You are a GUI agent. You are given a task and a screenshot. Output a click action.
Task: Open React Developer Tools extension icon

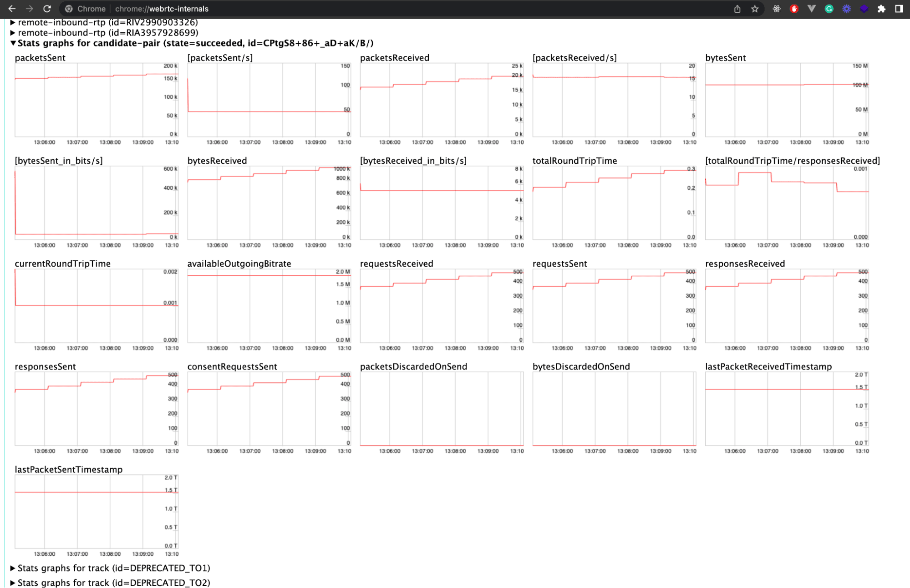pos(777,9)
